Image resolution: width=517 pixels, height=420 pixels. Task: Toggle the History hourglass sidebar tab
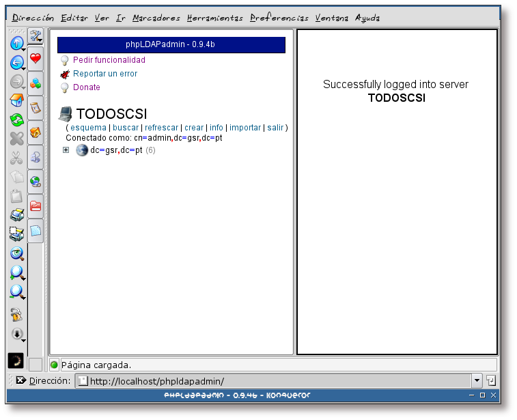(36, 108)
